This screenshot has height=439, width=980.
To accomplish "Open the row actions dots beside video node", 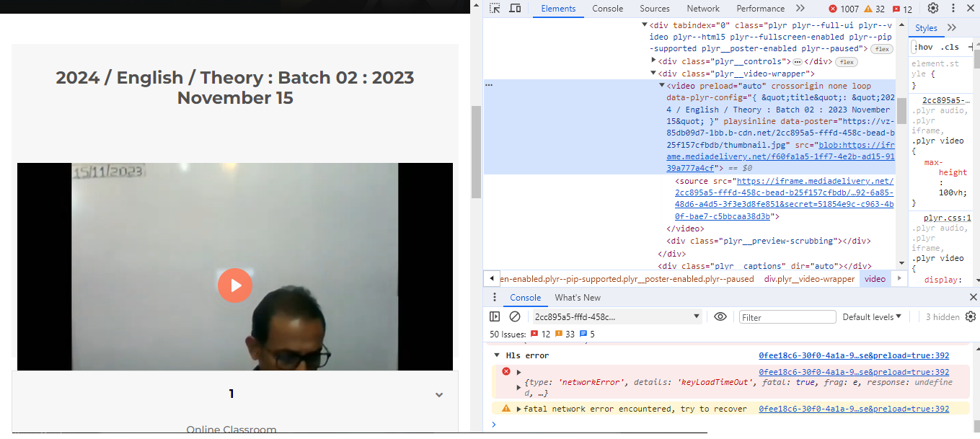I will coord(489,85).
